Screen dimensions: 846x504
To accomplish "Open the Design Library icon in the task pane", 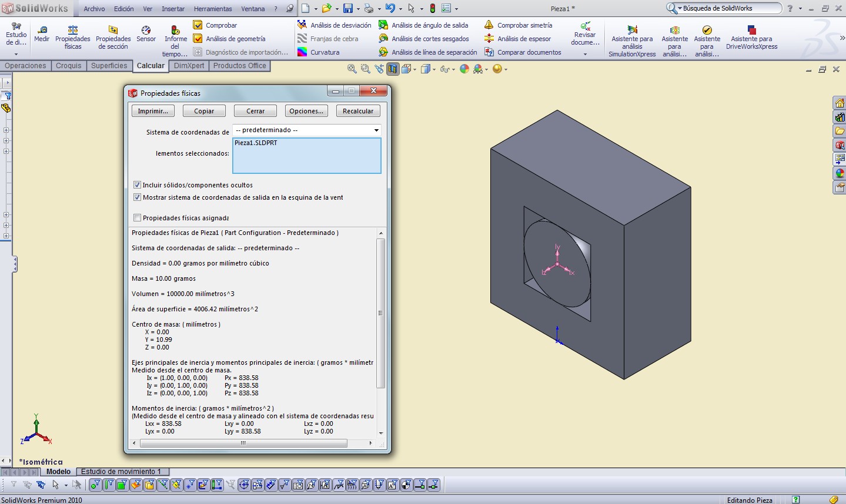I will pyautogui.click(x=840, y=117).
